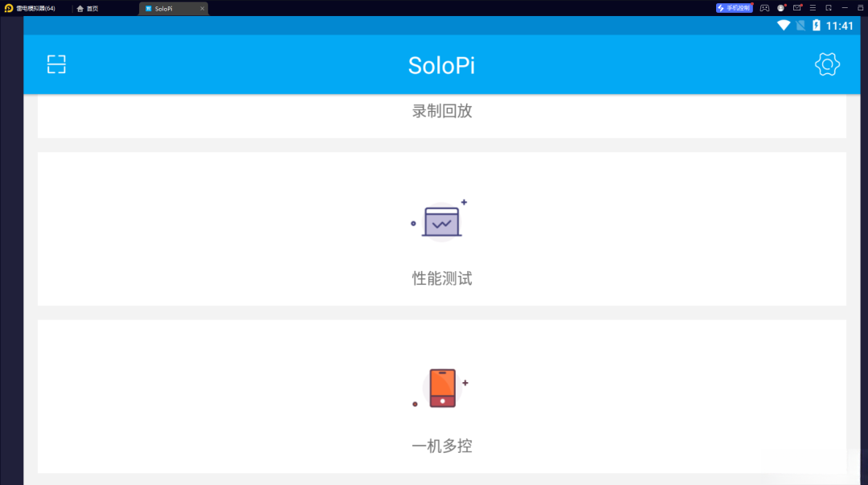
Task: Tap the 一机多控 phone cluster icon
Action: pyautogui.click(x=441, y=387)
